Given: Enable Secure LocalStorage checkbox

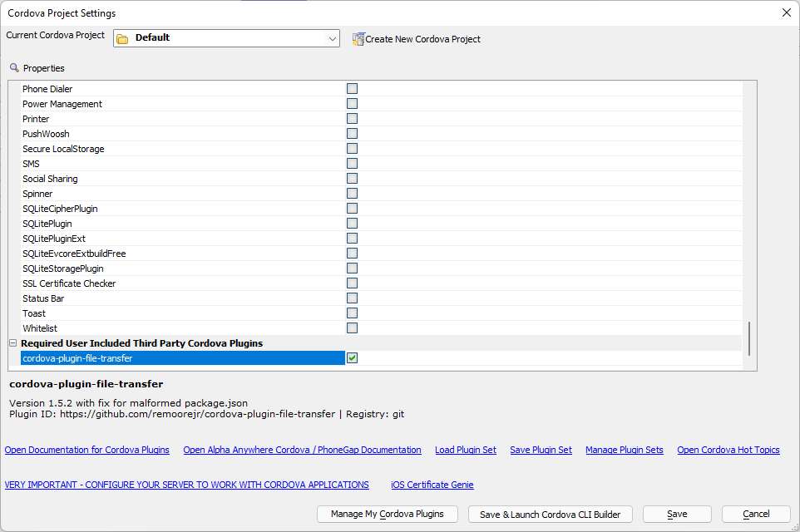Looking at the screenshot, I should pos(352,149).
